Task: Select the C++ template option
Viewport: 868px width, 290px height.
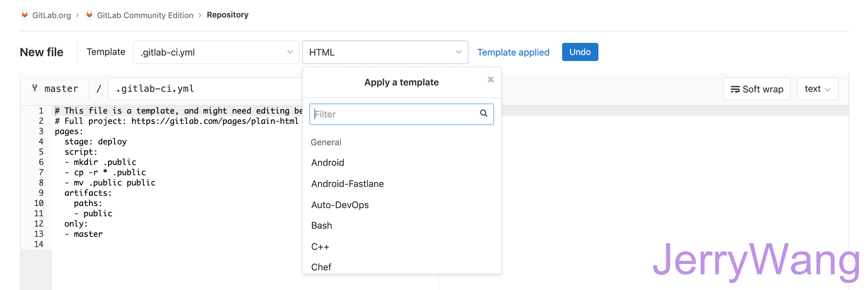Action: tap(320, 246)
